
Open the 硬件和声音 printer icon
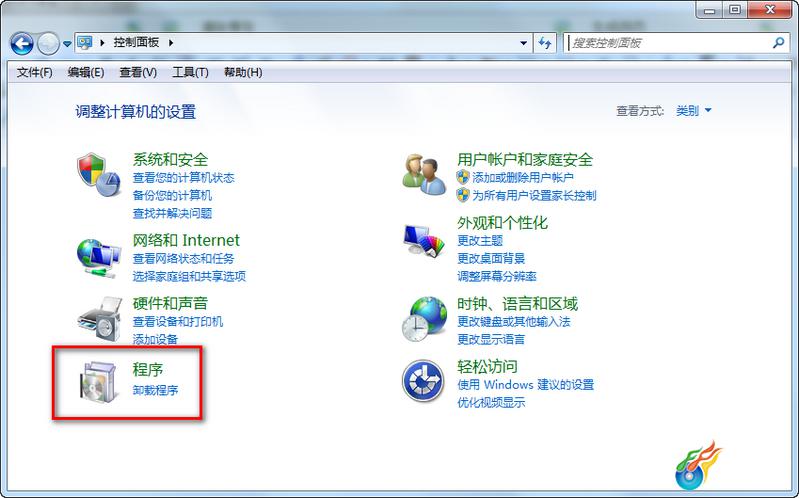[100, 319]
